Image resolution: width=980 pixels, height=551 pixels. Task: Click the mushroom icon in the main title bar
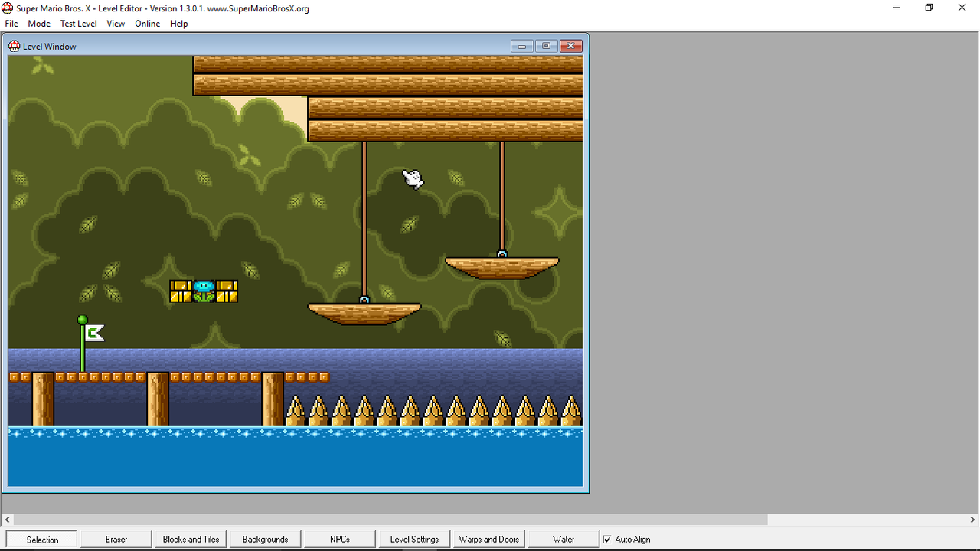[8, 8]
